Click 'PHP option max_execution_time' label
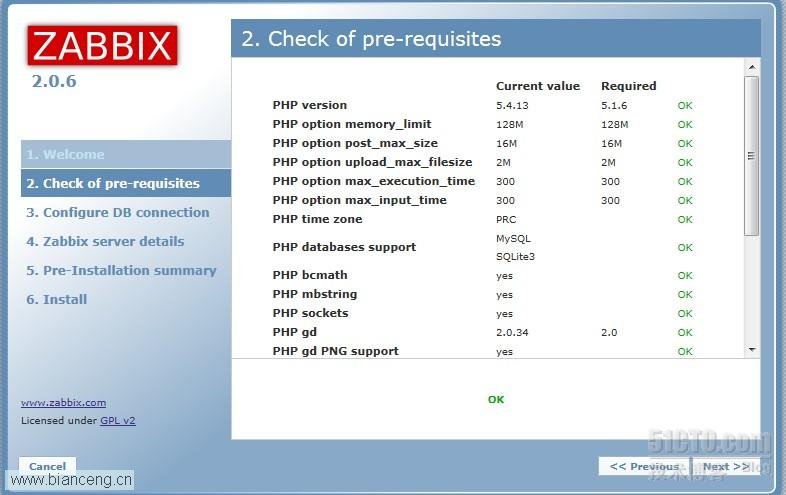The width and height of the screenshot is (786, 495). [x=374, y=182]
